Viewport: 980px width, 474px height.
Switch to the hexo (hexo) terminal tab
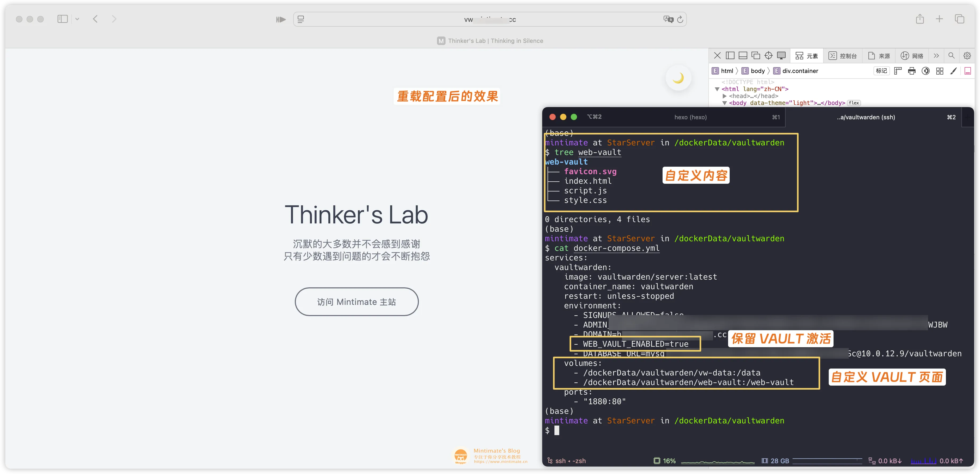pyautogui.click(x=691, y=117)
